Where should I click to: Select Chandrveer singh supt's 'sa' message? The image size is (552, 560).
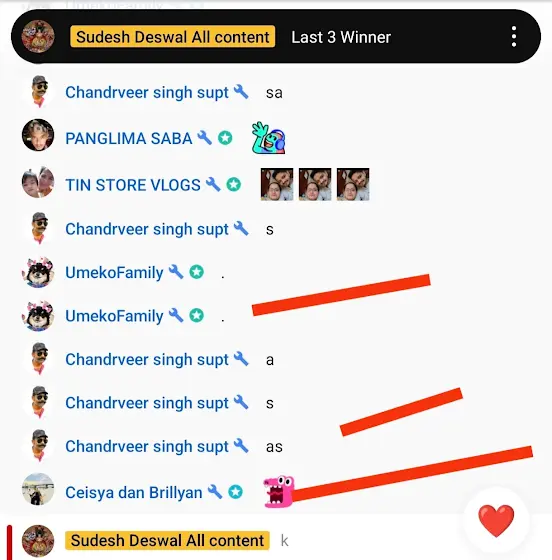click(274, 93)
